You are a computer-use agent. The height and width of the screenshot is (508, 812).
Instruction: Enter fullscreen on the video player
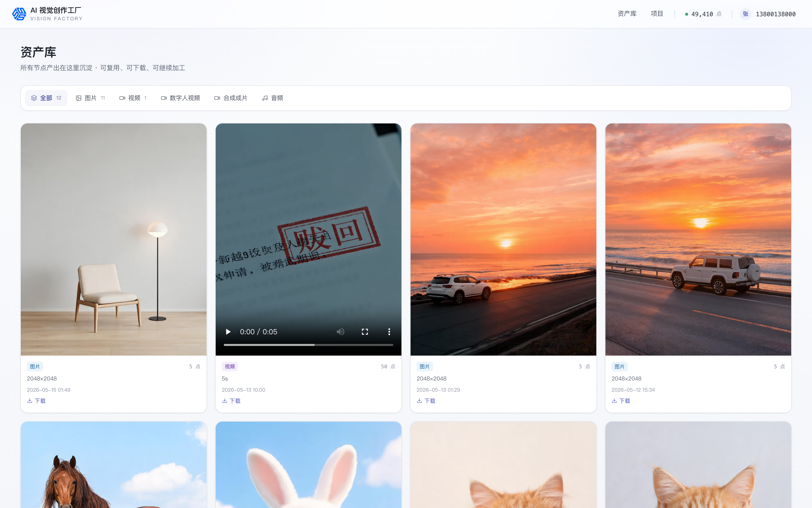(x=365, y=332)
